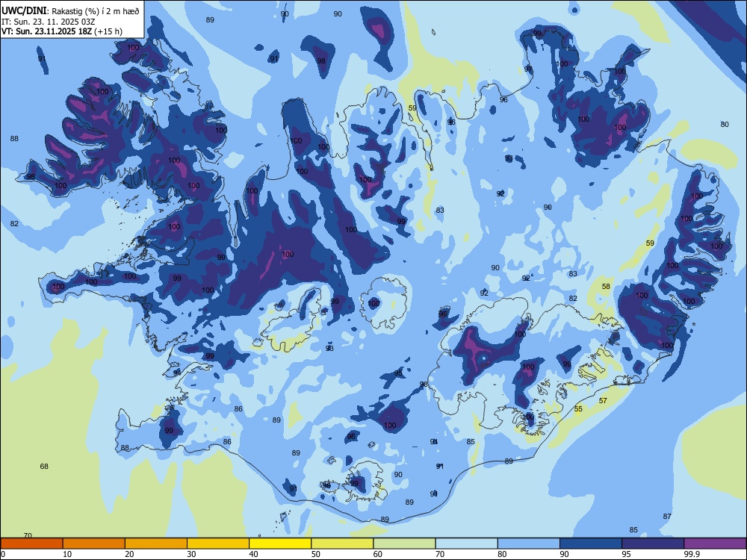Pick the 95–99.9 navy legend swatch
Screen dimensions: 747x560
tap(653, 544)
